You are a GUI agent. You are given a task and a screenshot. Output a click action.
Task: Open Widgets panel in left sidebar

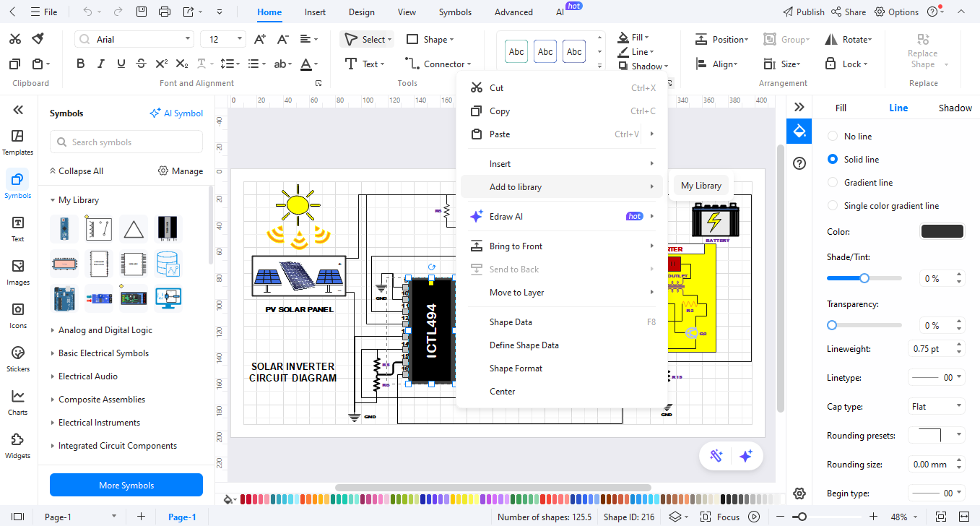(18, 446)
